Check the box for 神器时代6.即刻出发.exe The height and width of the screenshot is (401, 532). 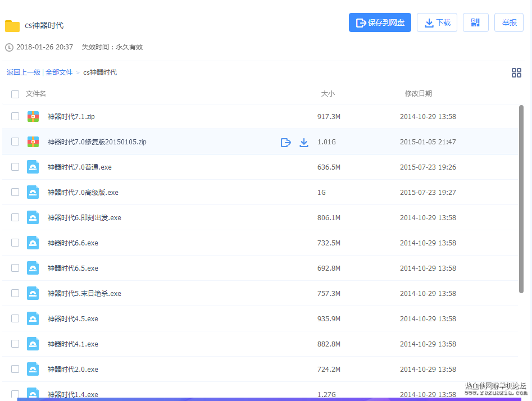coord(15,217)
